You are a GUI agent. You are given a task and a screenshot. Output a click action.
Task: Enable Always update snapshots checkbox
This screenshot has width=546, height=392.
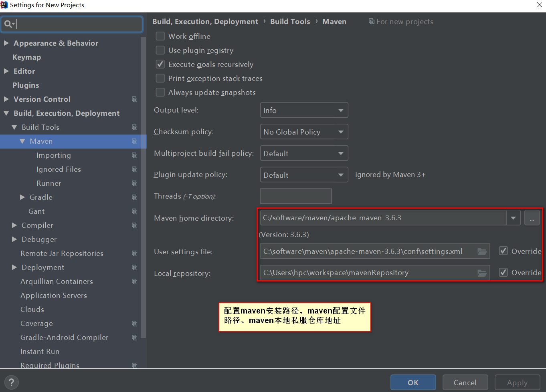point(160,92)
